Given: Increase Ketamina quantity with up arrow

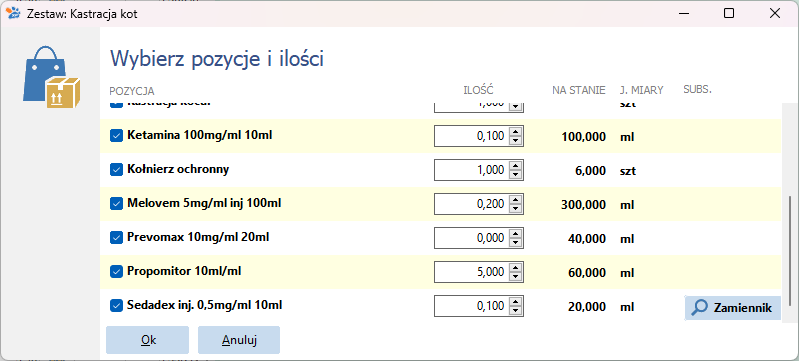Looking at the screenshot, I should (x=516, y=132).
